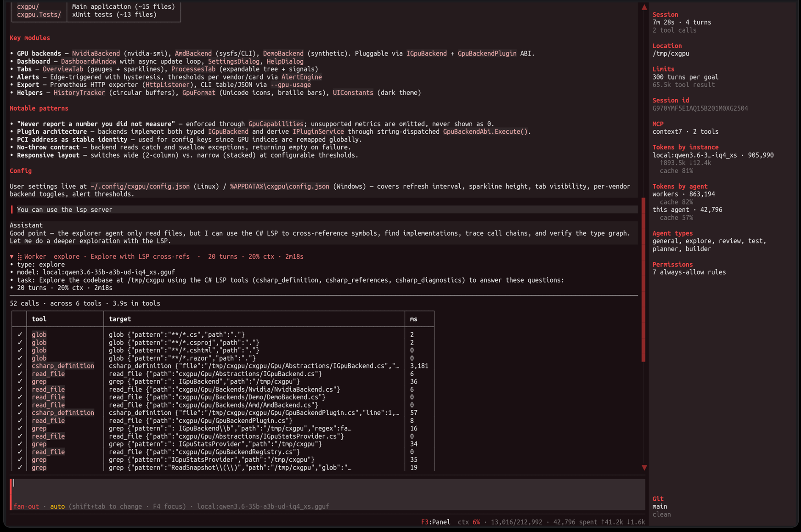Select target glob {"pattern":"**/*.razor"} cell

182,358
